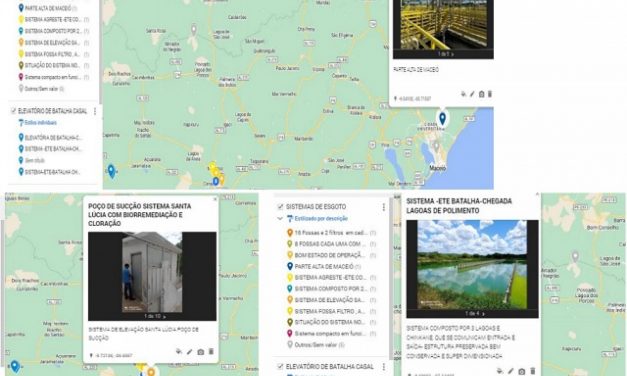Select the green pin row '8 FOSSAS CADA UMA COM'
Viewport: 627px width, 376px height.
[x=331, y=244]
